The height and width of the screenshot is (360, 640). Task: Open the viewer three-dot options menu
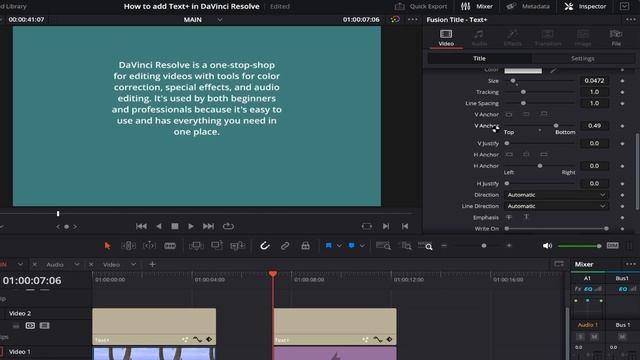coord(413,20)
